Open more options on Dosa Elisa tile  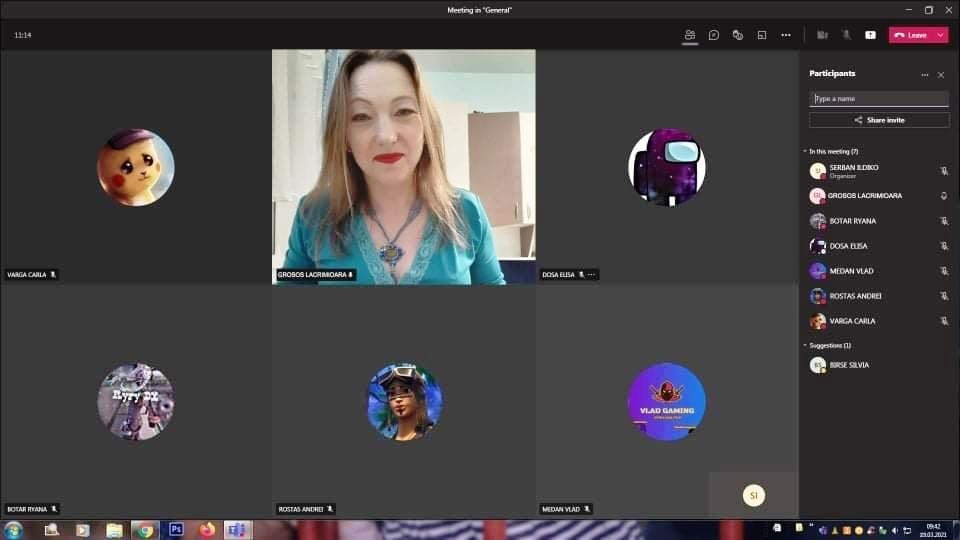click(592, 274)
